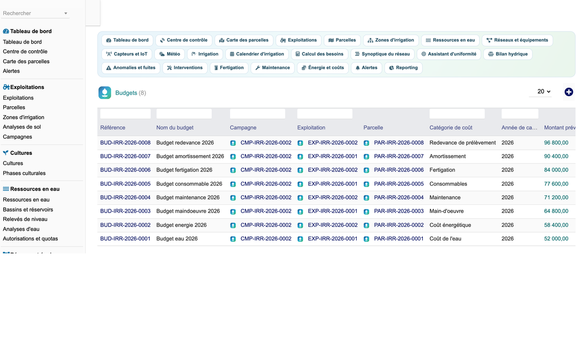
Task: Click the Ressources en eau waves sidebar icon
Action: [6, 189]
